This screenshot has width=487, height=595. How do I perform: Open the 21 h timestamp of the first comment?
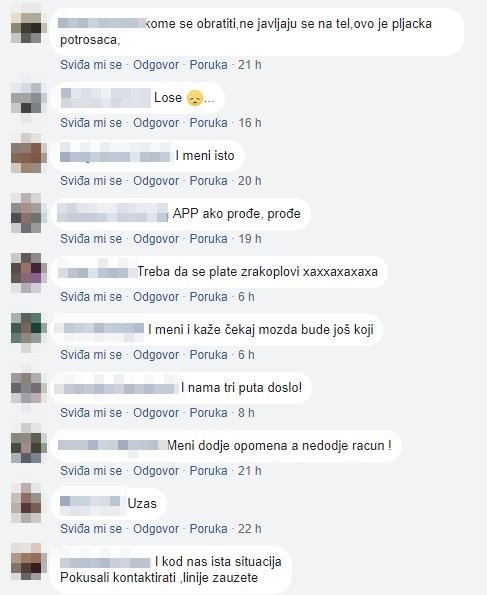pos(249,65)
